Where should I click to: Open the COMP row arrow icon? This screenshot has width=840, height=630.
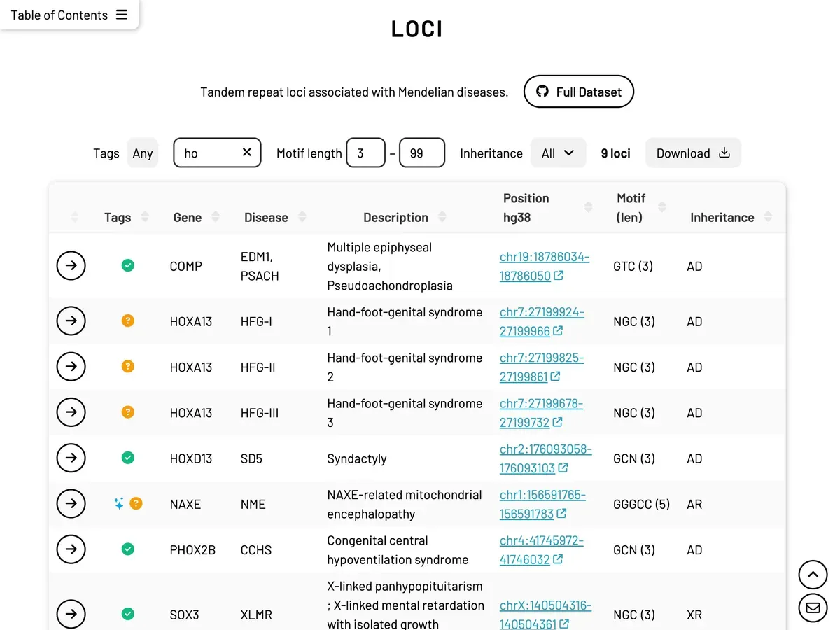click(x=71, y=266)
